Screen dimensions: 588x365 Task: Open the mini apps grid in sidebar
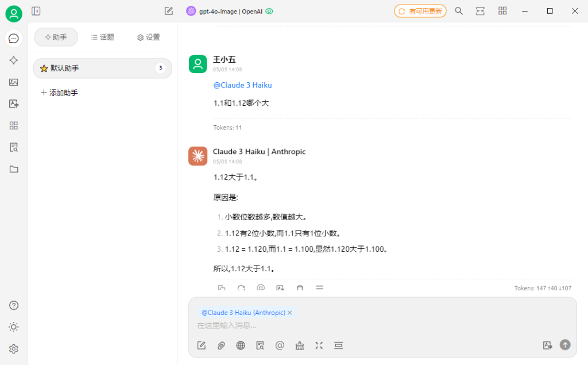point(14,125)
